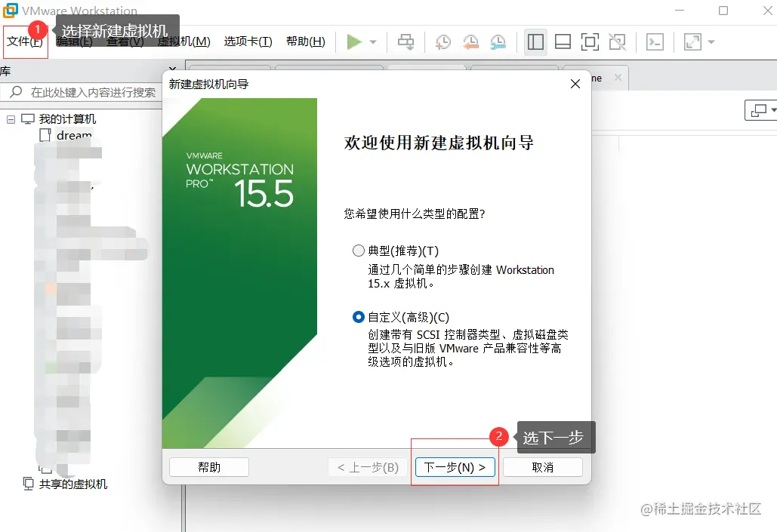Open the 帮助(H) menu
Image resolution: width=777 pixels, height=532 pixels.
306,42
